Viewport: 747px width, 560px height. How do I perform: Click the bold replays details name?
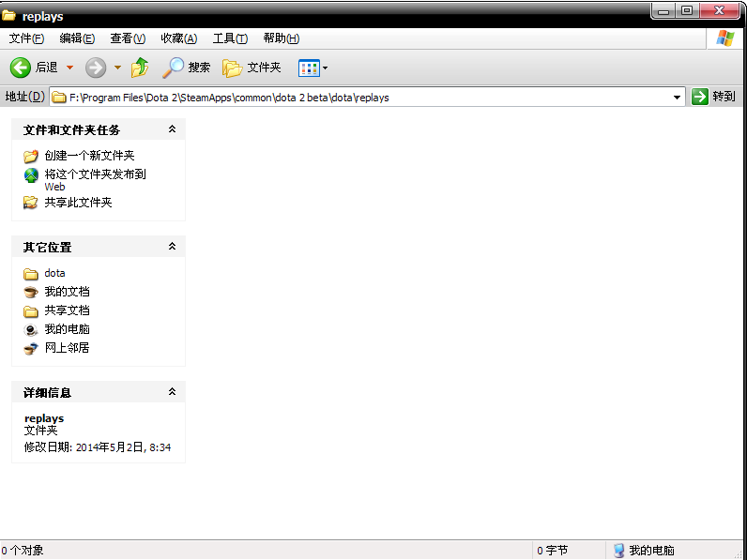click(44, 418)
